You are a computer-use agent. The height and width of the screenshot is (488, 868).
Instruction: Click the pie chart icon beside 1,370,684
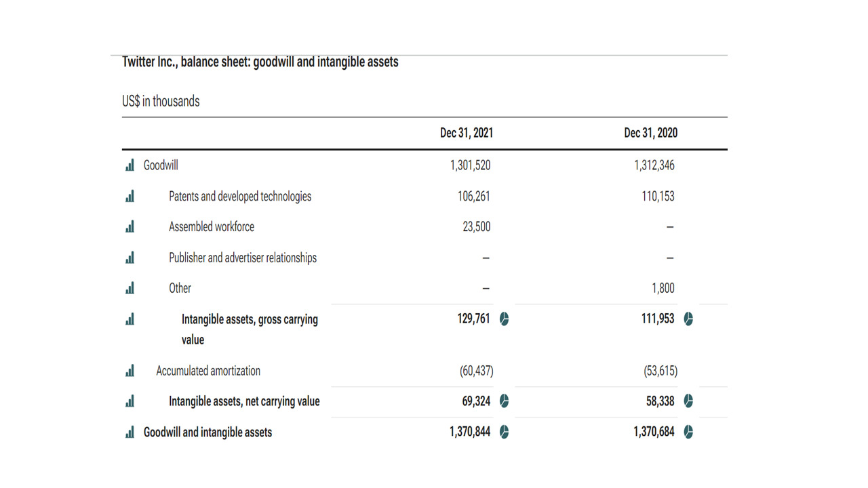(x=688, y=432)
